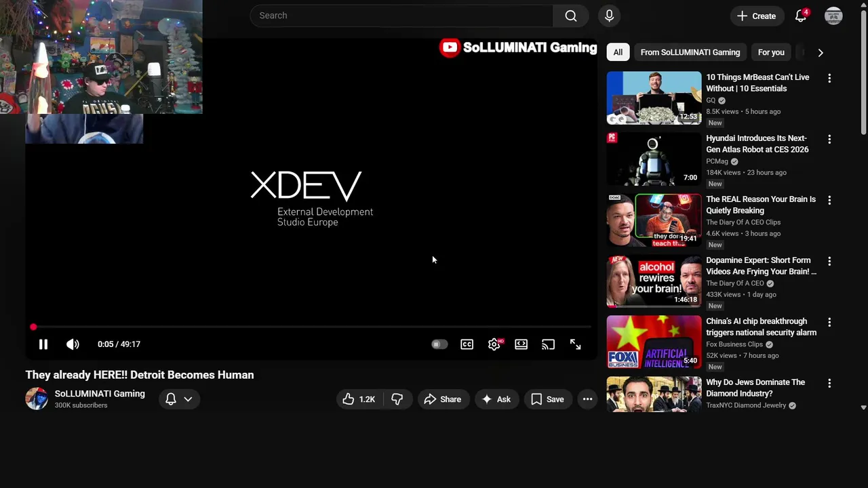Open options for REAL Reason video
Viewport: 868px width, 488px height.
click(829, 201)
